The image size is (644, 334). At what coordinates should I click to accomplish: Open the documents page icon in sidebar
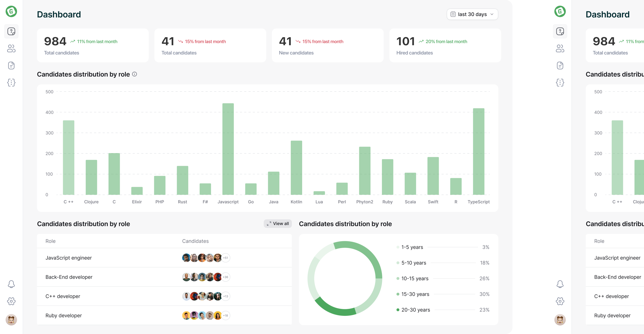tap(11, 66)
